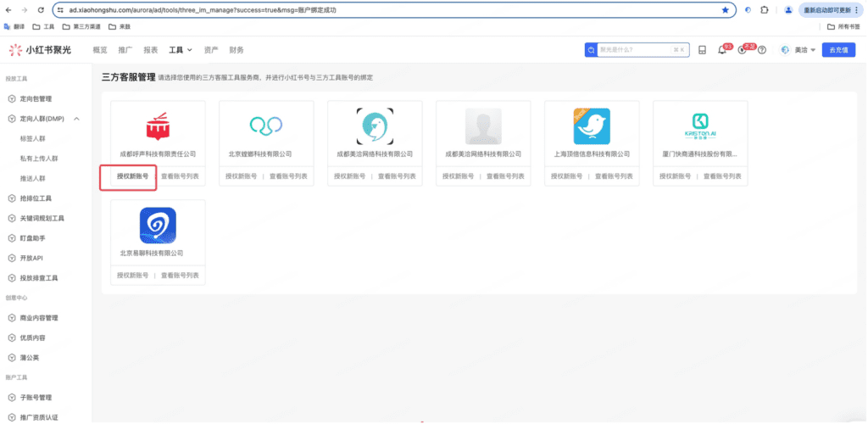Viewport: 868px width, 424px height.
Task: Click the 三方客服管理 page heading
Action: point(129,77)
